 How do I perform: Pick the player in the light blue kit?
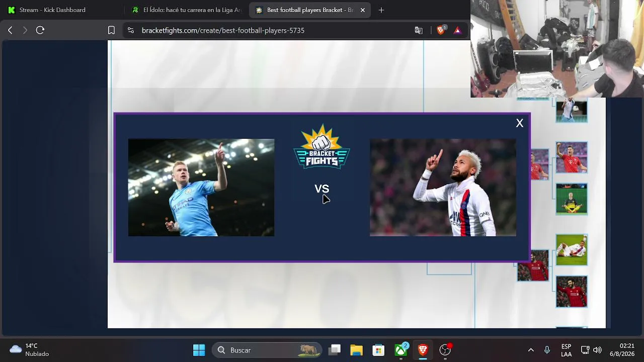[201, 188]
